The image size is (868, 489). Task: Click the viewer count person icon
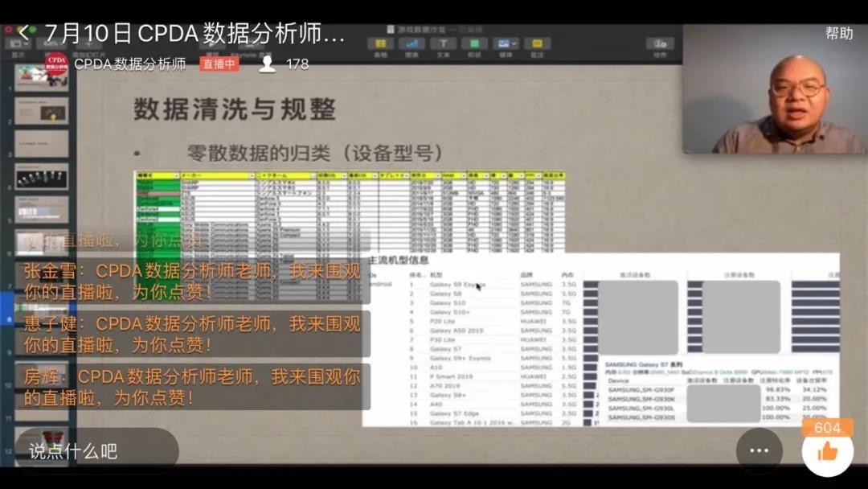coord(268,64)
